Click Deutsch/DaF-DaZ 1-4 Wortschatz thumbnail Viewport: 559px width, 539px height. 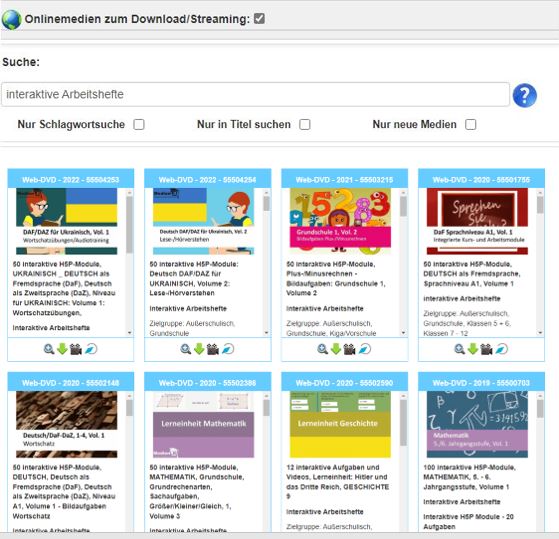click(x=67, y=424)
